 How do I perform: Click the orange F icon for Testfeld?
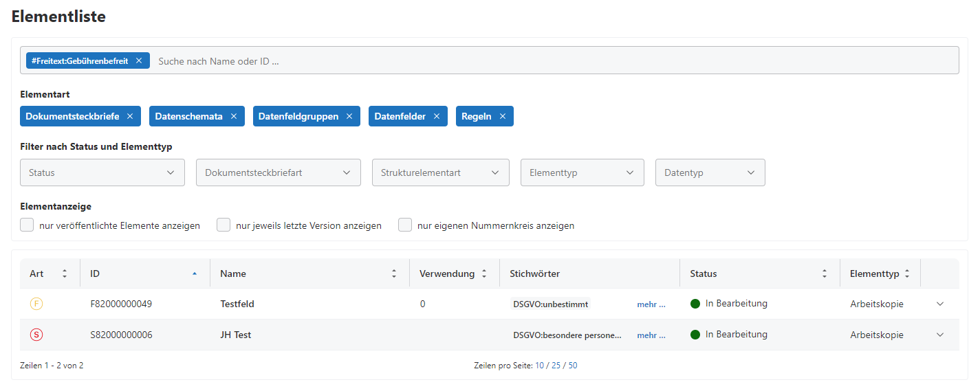tap(36, 304)
